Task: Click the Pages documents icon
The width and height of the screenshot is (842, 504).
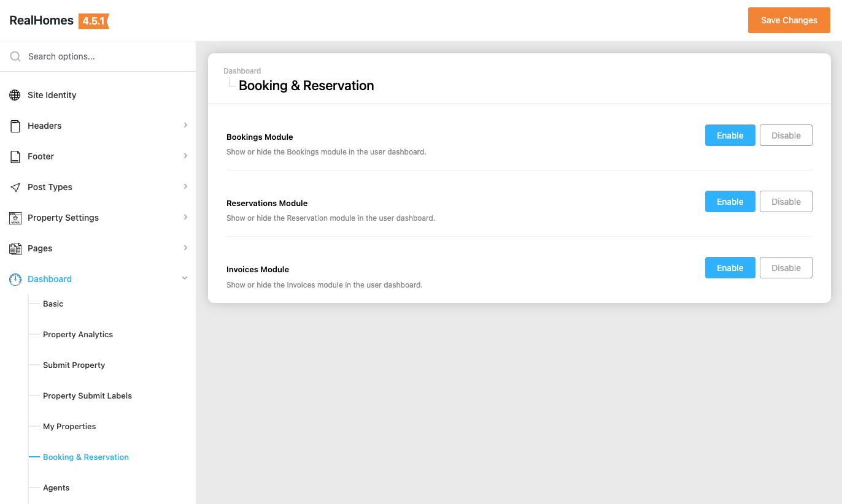Action: point(15,248)
